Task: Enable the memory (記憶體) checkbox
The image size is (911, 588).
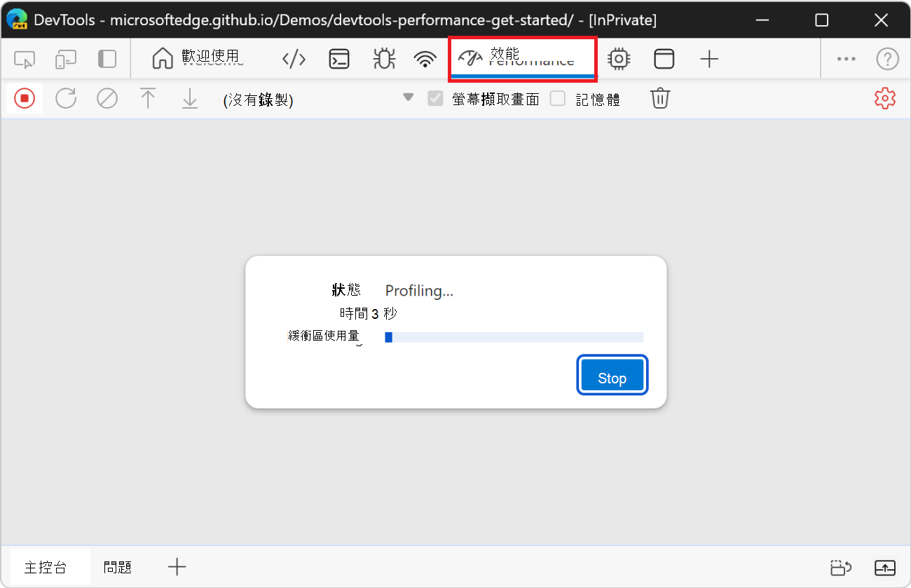Action: click(x=558, y=99)
